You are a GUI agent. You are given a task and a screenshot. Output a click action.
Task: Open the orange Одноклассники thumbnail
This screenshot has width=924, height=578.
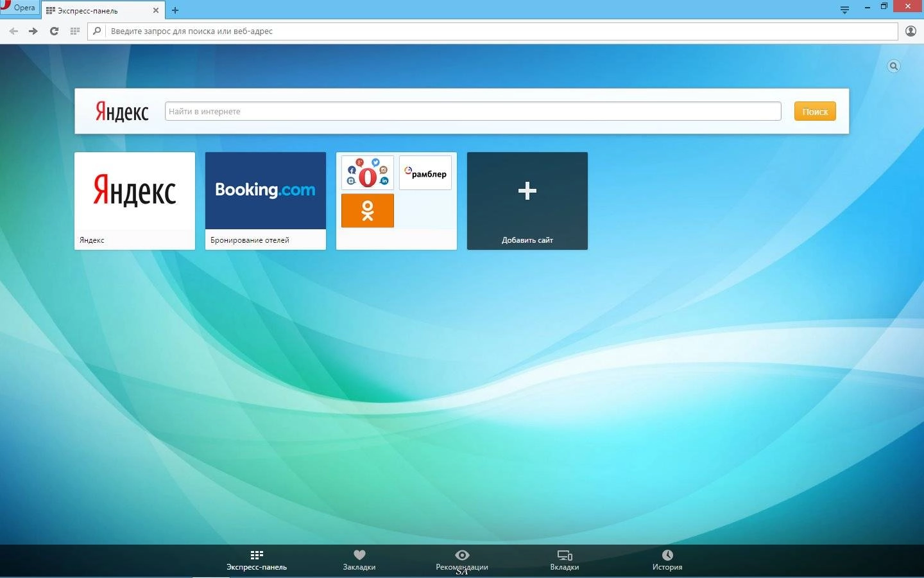[x=368, y=211]
